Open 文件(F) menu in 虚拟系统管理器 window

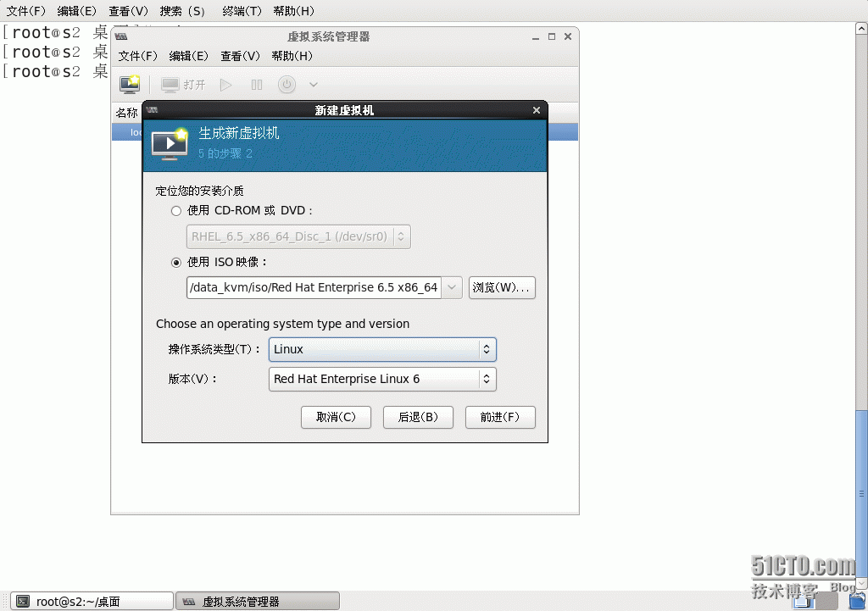tap(137, 56)
